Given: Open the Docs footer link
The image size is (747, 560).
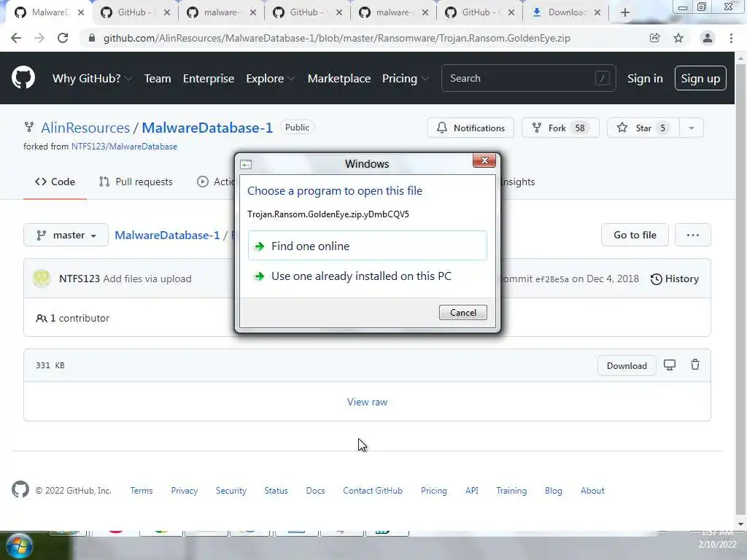Looking at the screenshot, I should (x=315, y=491).
